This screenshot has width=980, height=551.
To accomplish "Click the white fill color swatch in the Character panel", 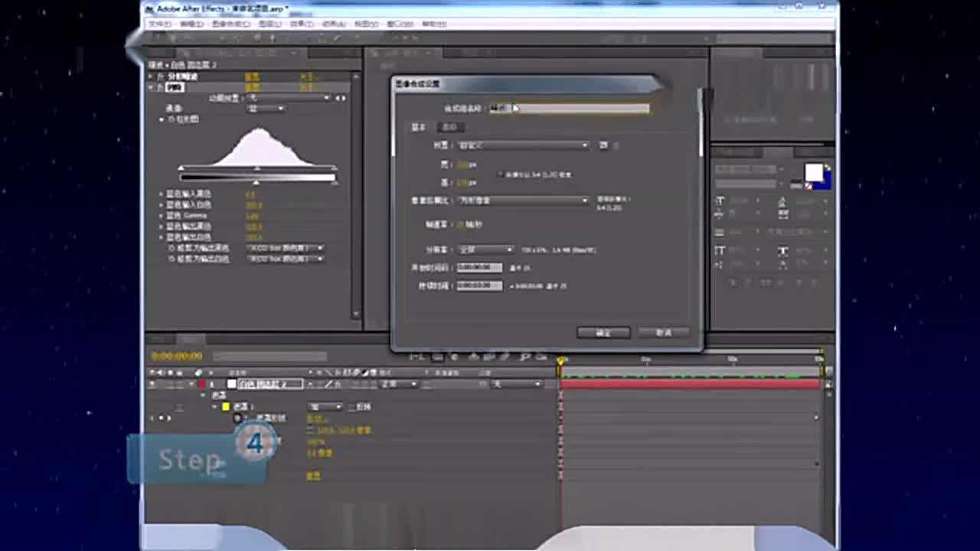I will pyautogui.click(x=813, y=172).
